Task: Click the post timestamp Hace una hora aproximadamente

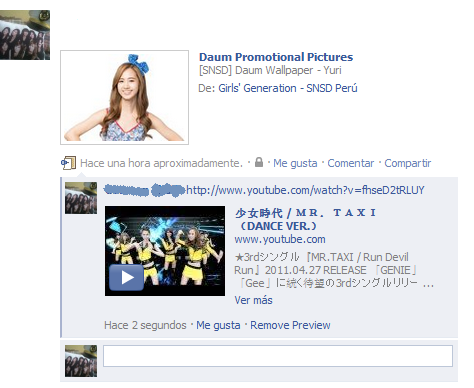Action: point(161,163)
